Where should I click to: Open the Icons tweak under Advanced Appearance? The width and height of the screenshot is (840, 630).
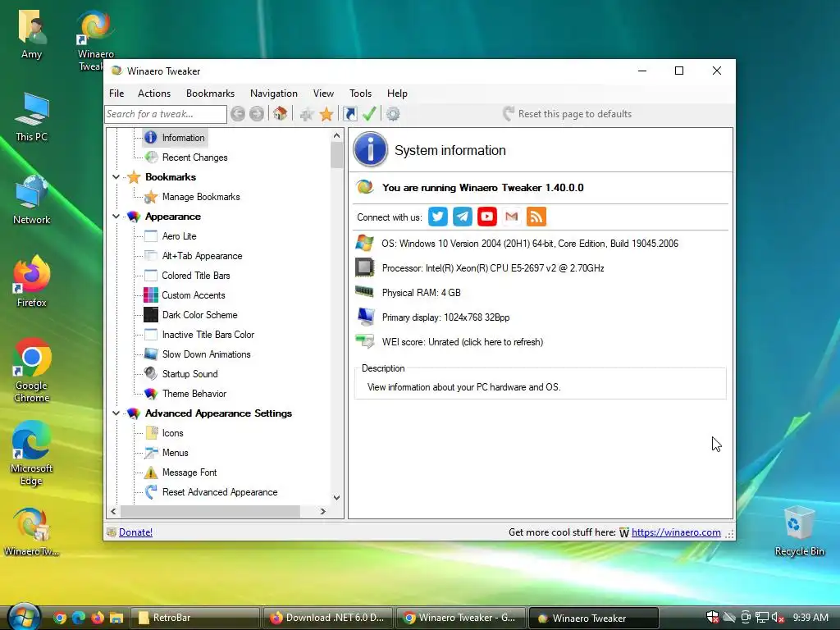[x=172, y=433]
